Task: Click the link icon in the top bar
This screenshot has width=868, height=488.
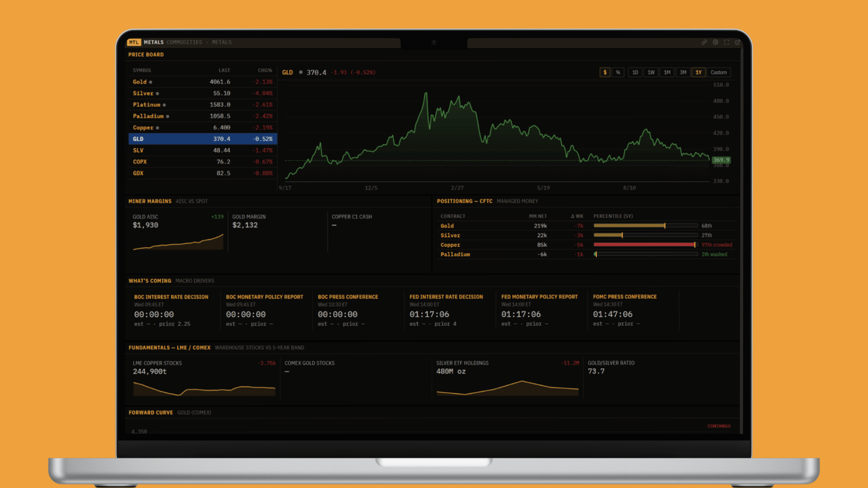Action: tap(704, 42)
